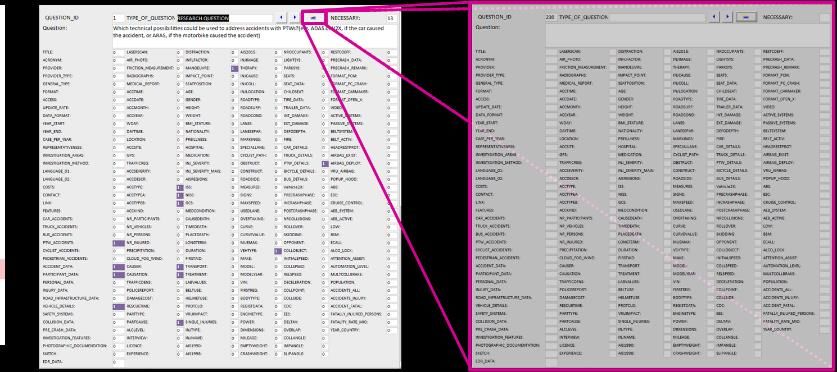Image resolution: width=837 pixels, height=372 pixels.
Task: Toggle the highlighted PTW_ACCIDENTS value in populated form
Action: coord(118,243)
